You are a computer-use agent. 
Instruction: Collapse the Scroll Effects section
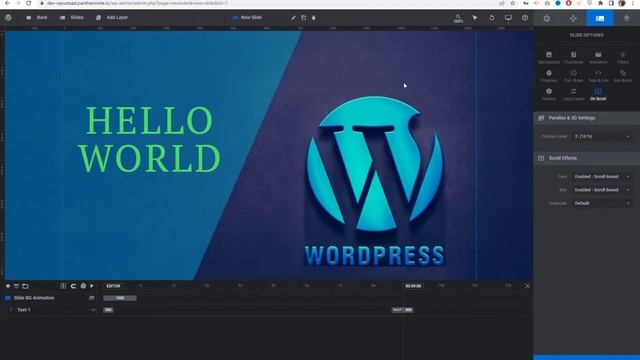pos(587,158)
